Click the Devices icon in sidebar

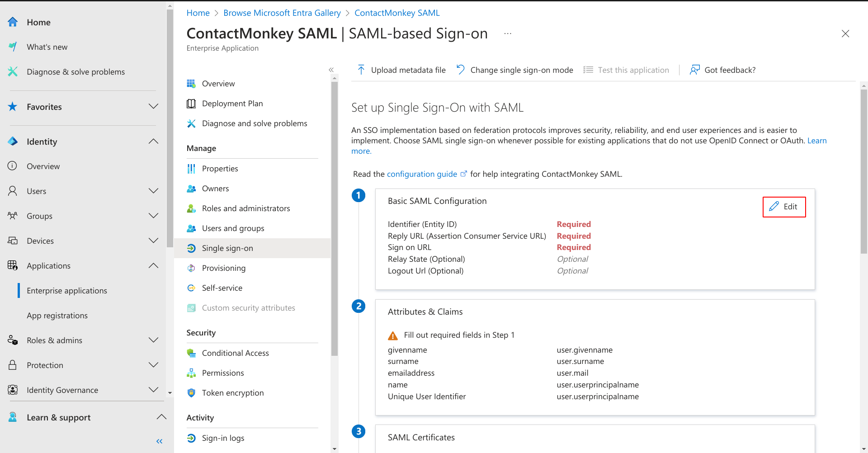coord(13,241)
